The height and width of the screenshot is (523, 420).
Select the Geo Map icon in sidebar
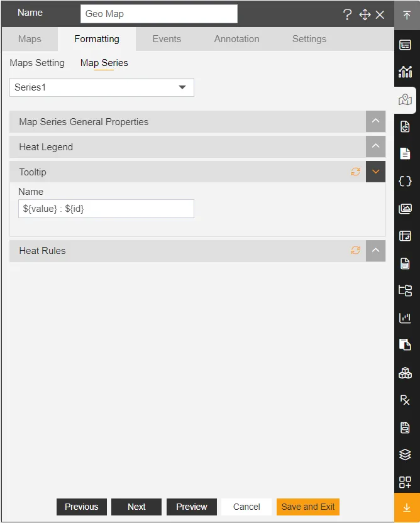tap(405, 100)
